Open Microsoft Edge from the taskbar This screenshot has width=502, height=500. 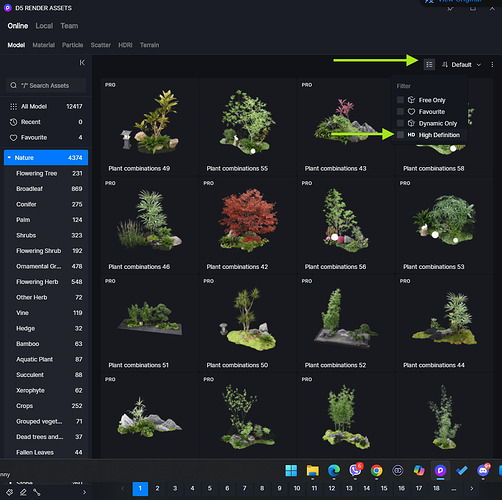(x=334, y=470)
